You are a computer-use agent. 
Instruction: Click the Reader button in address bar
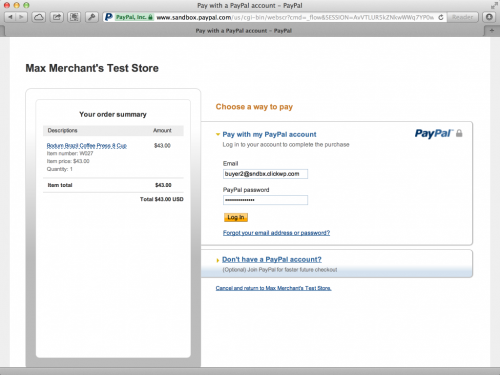(x=463, y=17)
